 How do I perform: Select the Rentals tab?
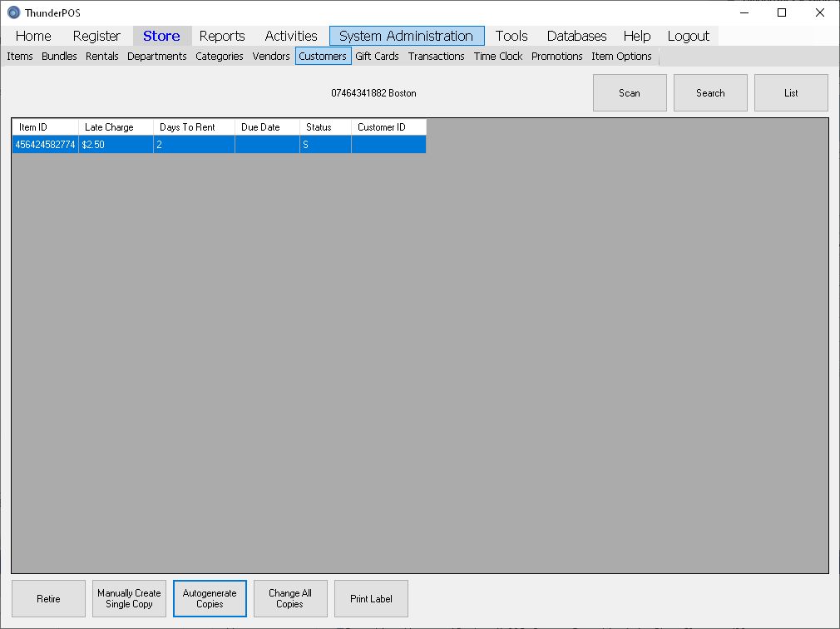click(x=101, y=57)
